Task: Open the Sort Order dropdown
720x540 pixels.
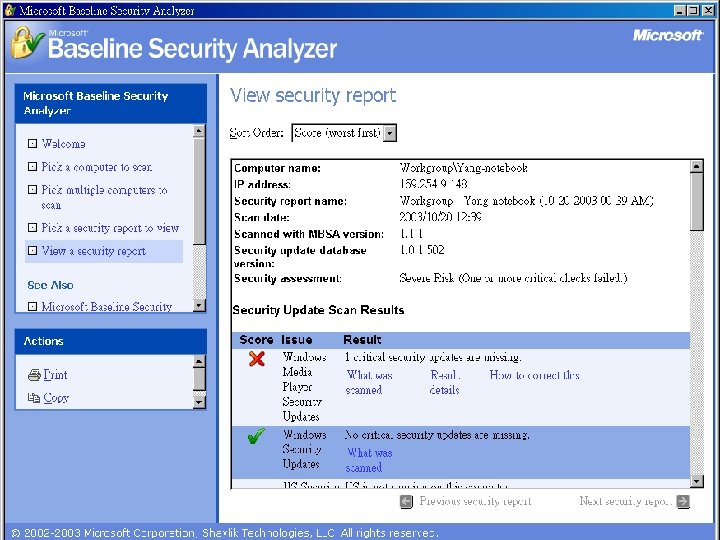Action: 344,133
